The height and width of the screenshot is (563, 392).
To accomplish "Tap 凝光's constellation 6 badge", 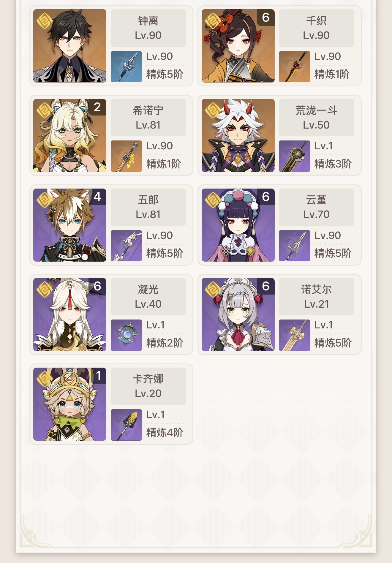I will pyautogui.click(x=97, y=286).
